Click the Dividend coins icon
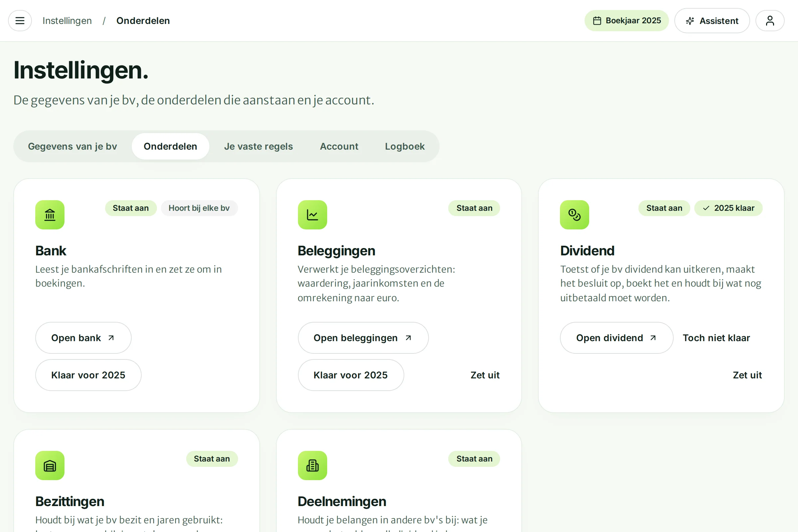798x532 pixels. point(575,215)
